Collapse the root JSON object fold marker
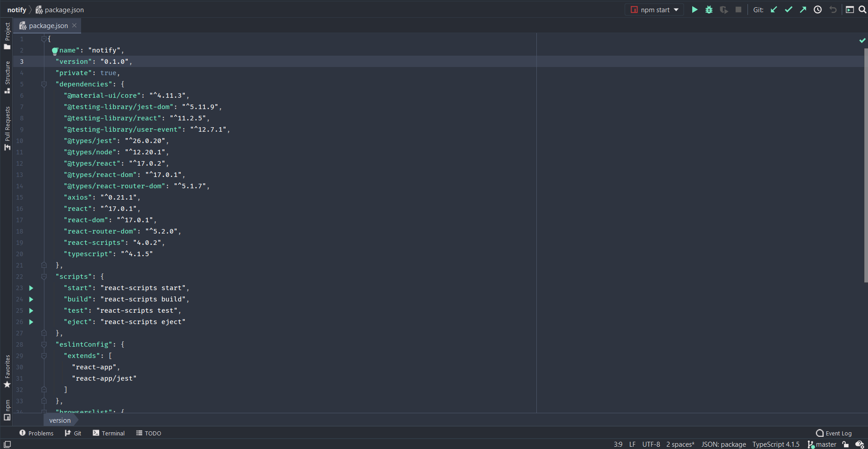 44,39
